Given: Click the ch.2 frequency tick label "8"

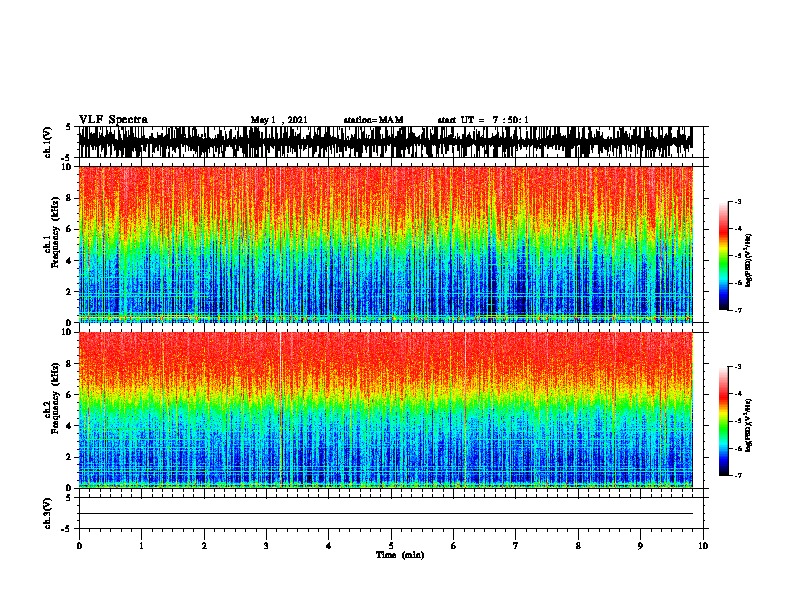Looking at the screenshot, I should click(x=70, y=363).
